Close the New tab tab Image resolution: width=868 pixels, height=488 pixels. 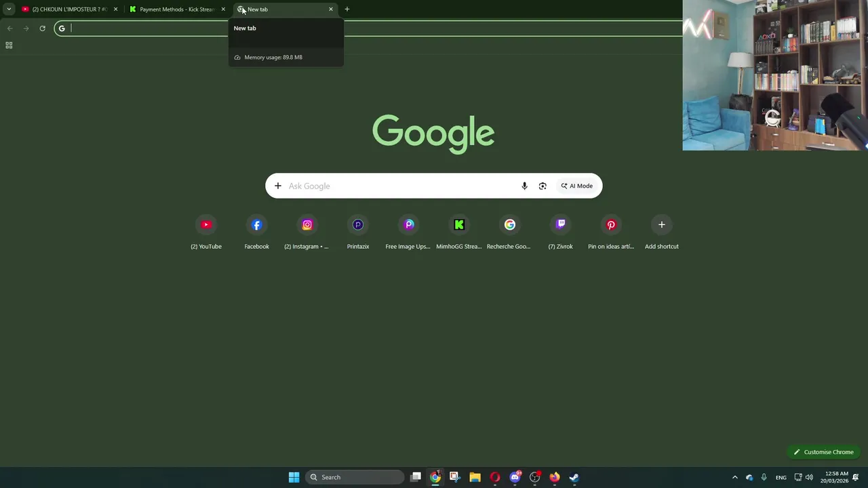(331, 9)
